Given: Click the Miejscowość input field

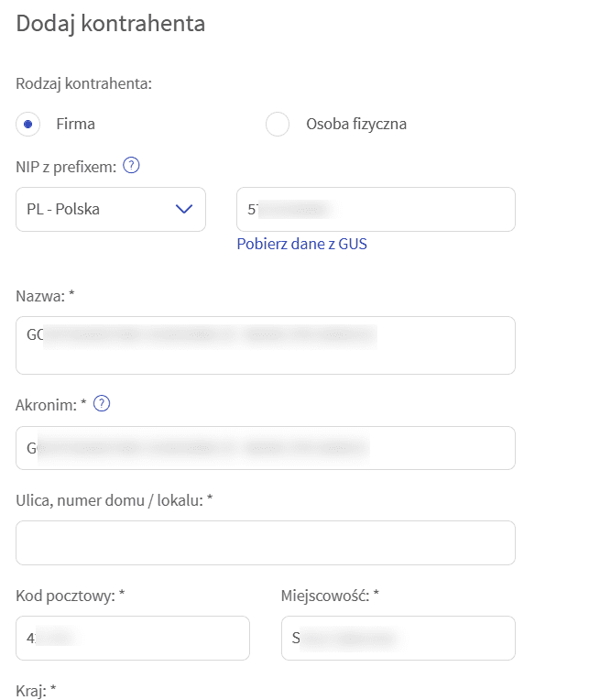Looking at the screenshot, I should coord(398,639).
